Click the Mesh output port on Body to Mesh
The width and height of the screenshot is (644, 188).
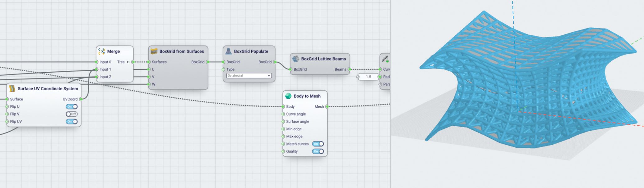coord(327,107)
